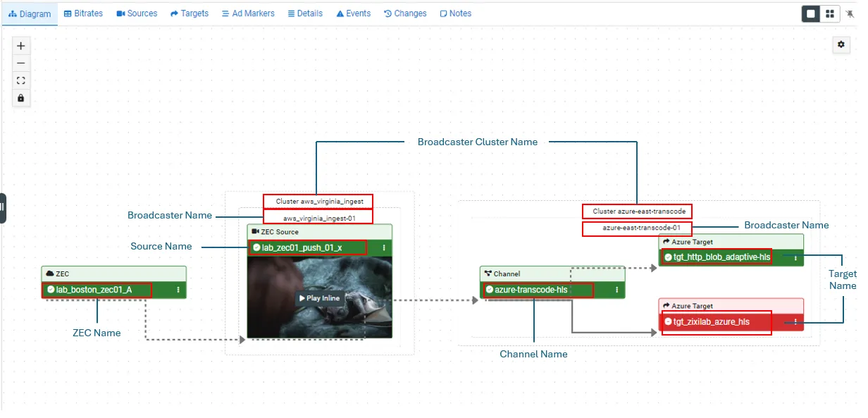Open options menu for lab_zec01_push_01_x source
Image resolution: width=868 pixels, height=418 pixels.
[384, 247]
